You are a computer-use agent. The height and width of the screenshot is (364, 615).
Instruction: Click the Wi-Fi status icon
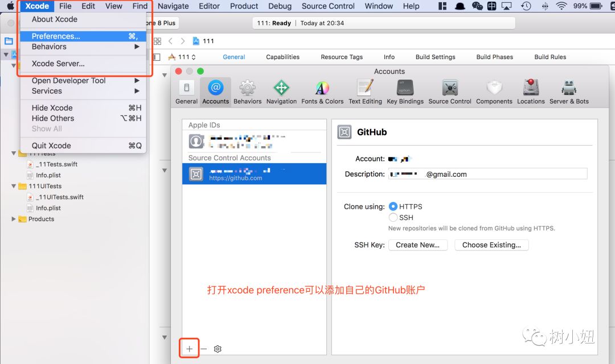(x=561, y=6)
